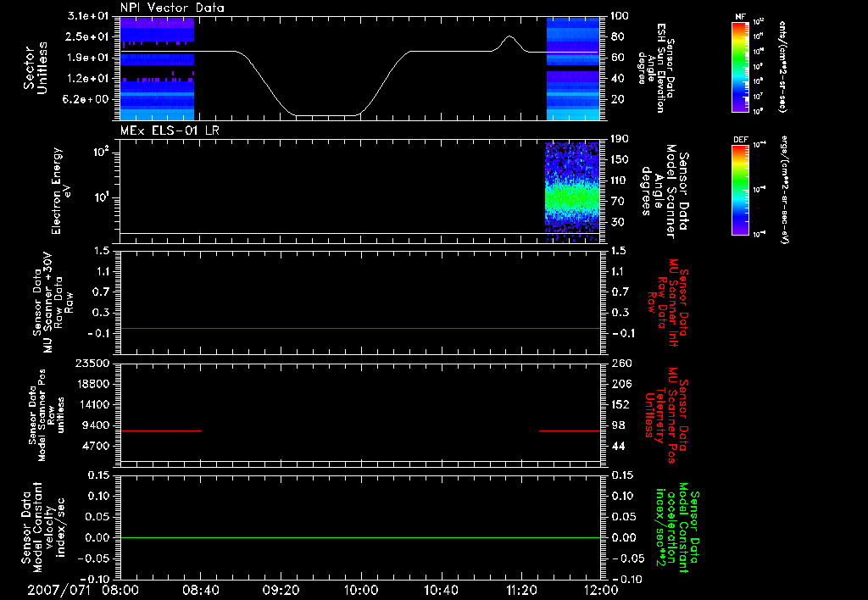868x600 pixels.
Task: Click the '11:20' time tick label
Action: (x=521, y=591)
